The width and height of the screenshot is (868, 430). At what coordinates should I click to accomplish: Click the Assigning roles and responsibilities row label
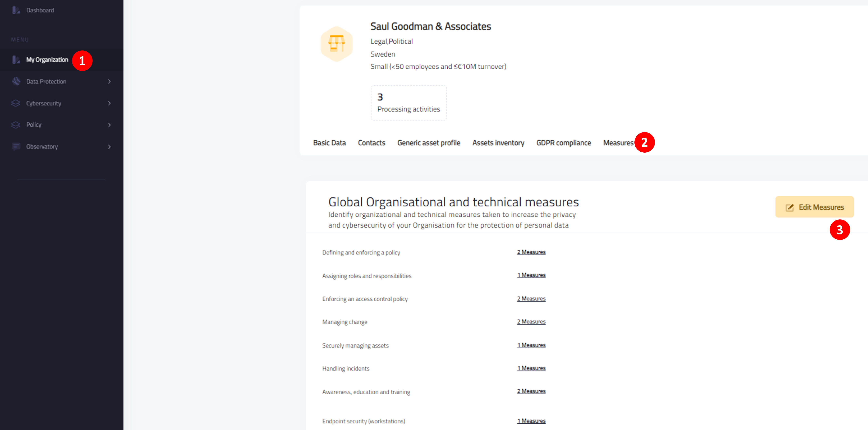coord(367,276)
